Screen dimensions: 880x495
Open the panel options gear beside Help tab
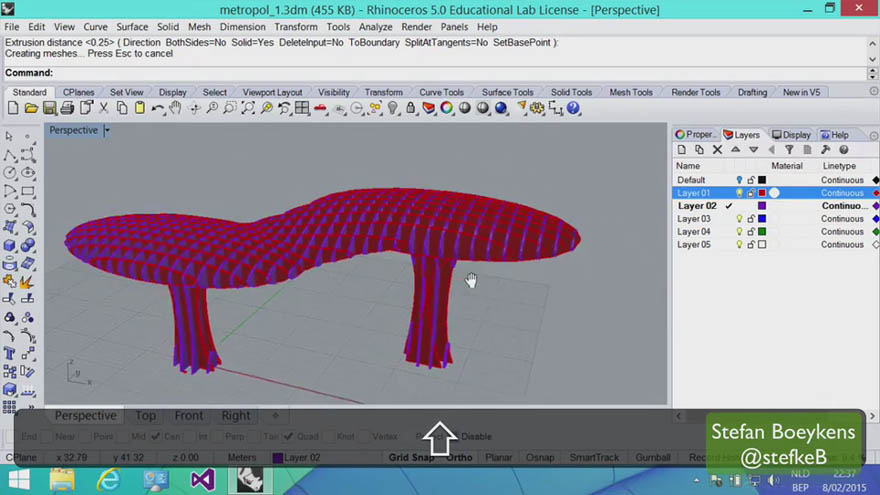(873, 135)
